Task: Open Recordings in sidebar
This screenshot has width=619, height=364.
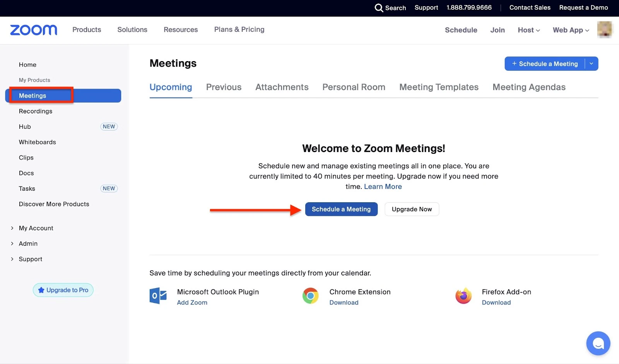Action: coord(36,111)
